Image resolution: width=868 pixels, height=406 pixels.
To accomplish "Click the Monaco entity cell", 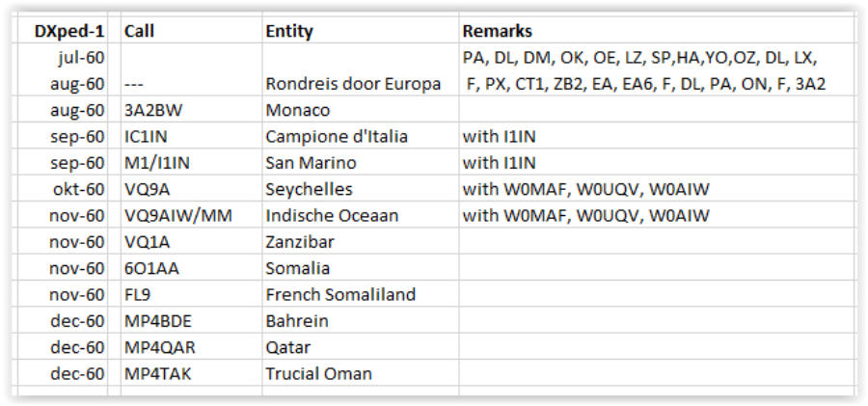I will pyautogui.click(x=297, y=111).
